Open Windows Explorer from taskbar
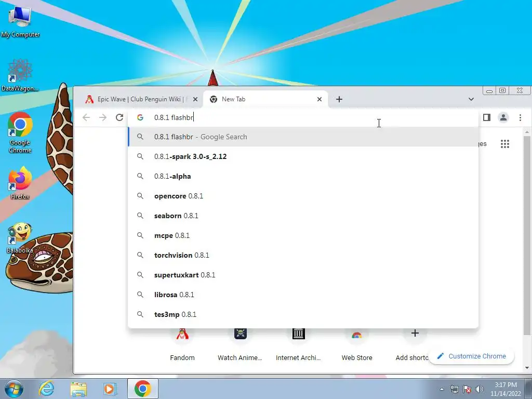The image size is (532, 399). pos(78,389)
